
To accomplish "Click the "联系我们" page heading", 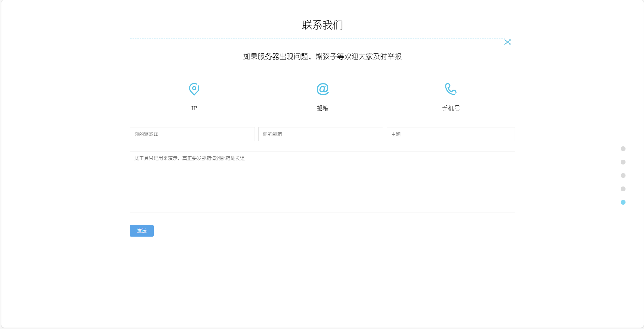I will pyautogui.click(x=322, y=25).
